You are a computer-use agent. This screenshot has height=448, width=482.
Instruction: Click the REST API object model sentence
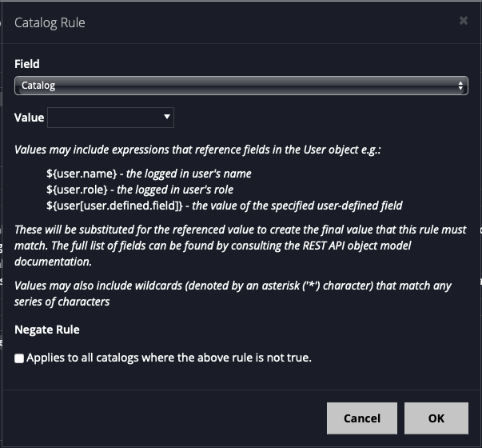point(241,246)
